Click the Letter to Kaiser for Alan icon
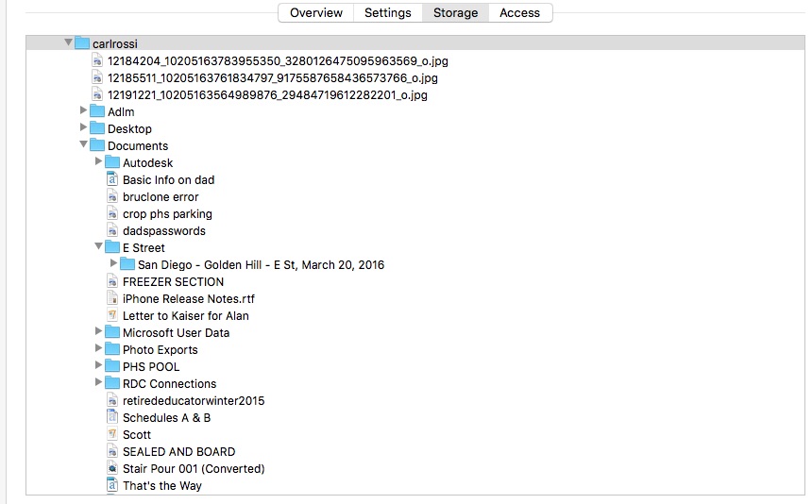812x504 pixels. pos(111,315)
